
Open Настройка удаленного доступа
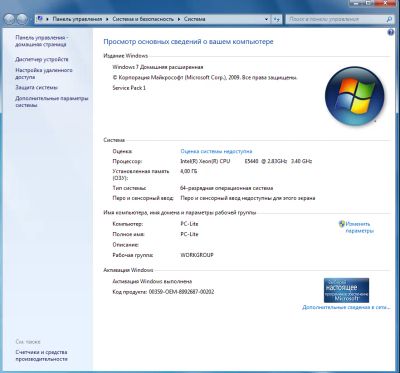click(44, 74)
